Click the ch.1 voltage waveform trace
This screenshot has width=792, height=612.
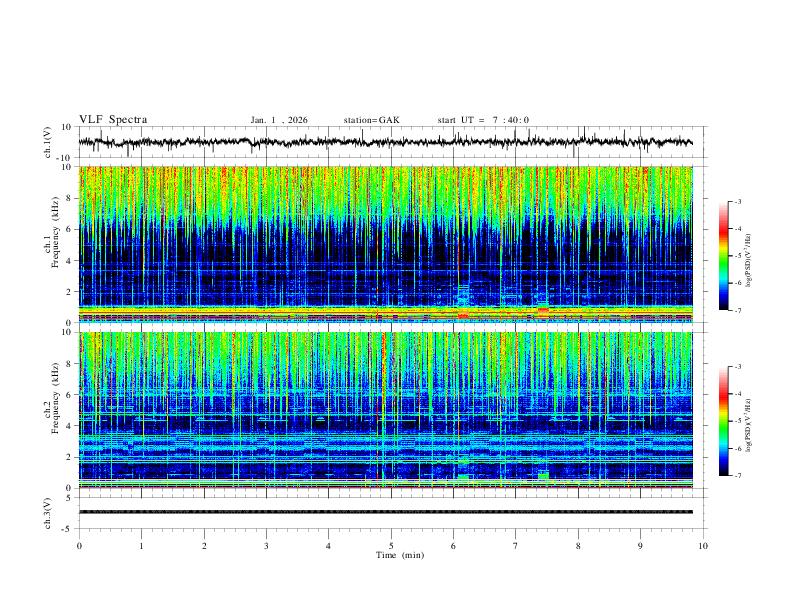pyautogui.click(x=385, y=142)
